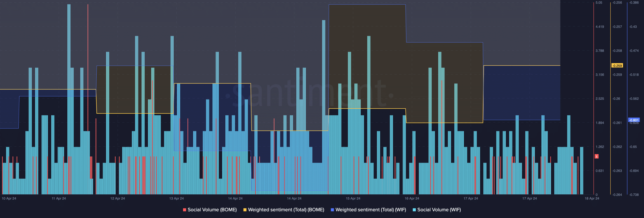Click the -0.26 sentiment axis value
Image resolution: width=644 pixels, height=218 pixels.
[x=616, y=99]
